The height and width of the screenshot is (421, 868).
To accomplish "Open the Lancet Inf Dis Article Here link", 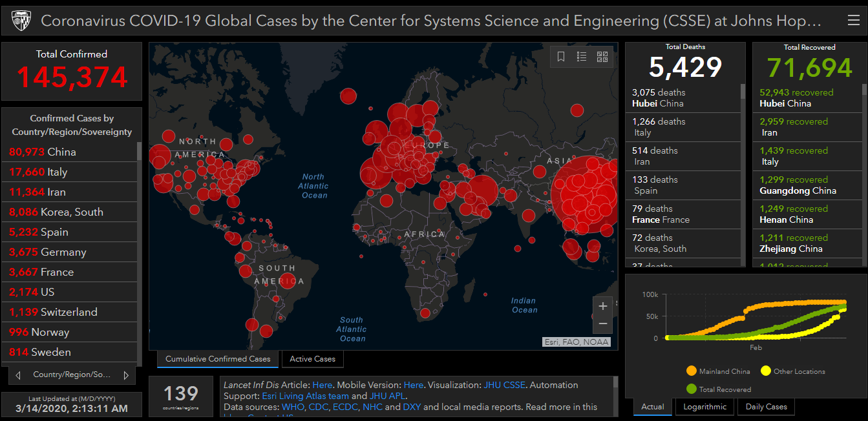I will tap(322, 385).
